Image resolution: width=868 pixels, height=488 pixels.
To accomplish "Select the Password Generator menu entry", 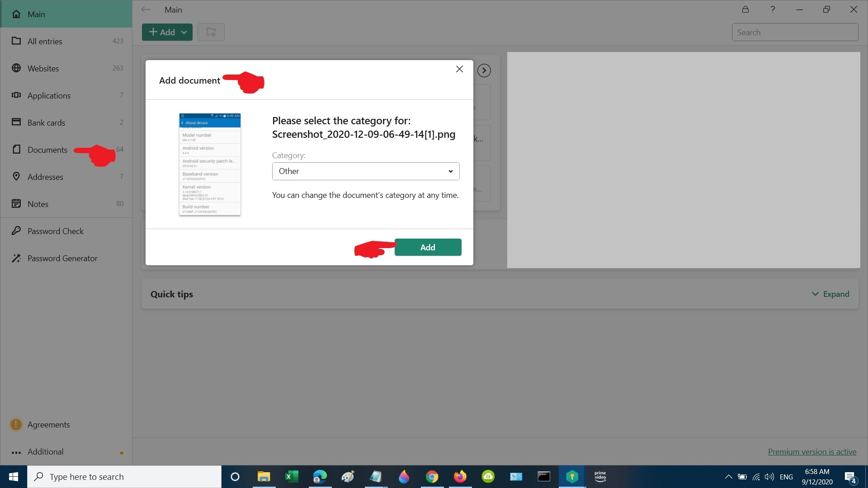I will coord(66,258).
